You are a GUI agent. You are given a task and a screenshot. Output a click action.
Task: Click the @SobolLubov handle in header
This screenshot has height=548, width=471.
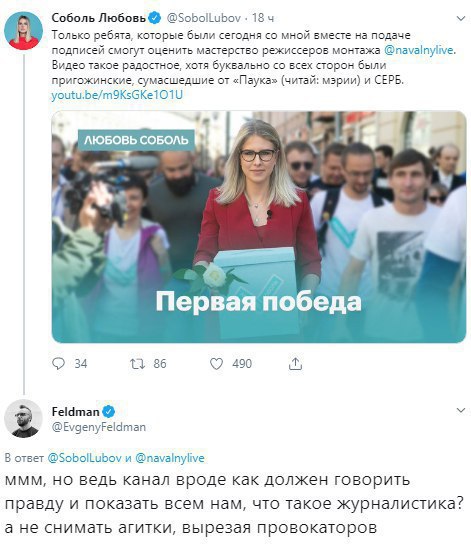click(204, 18)
